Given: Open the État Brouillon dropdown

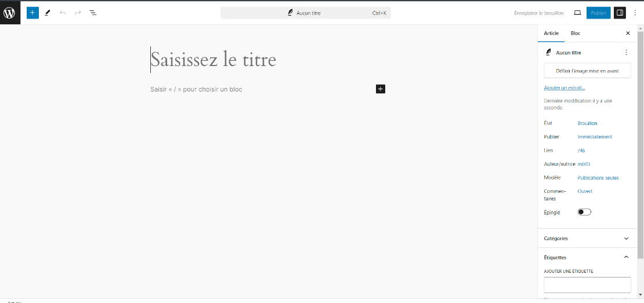Looking at the screenshot, I should 587,123.
